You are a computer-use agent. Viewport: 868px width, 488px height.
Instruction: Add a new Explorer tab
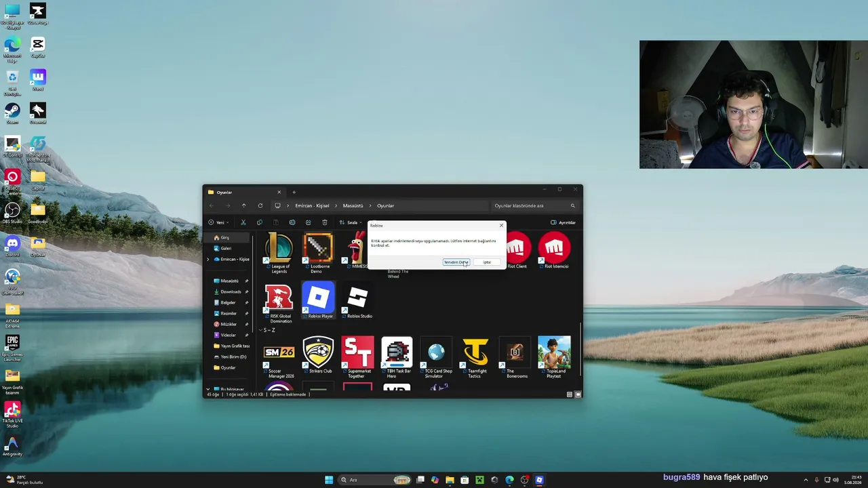pos(294,192)
